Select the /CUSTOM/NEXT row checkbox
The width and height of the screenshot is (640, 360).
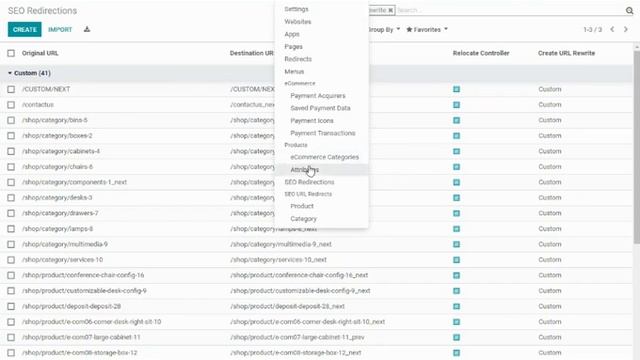click(11, 89)
